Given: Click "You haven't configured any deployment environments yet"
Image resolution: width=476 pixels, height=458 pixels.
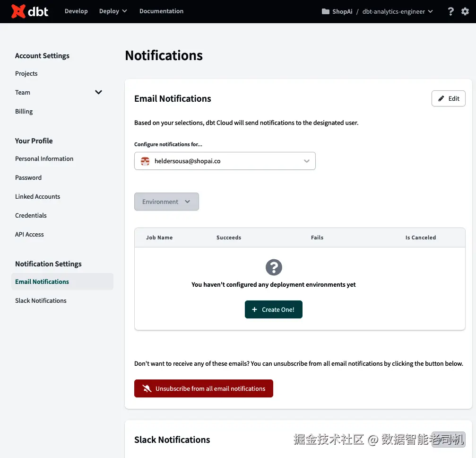Looking at the screenshot, I should (x=274, y=284).
